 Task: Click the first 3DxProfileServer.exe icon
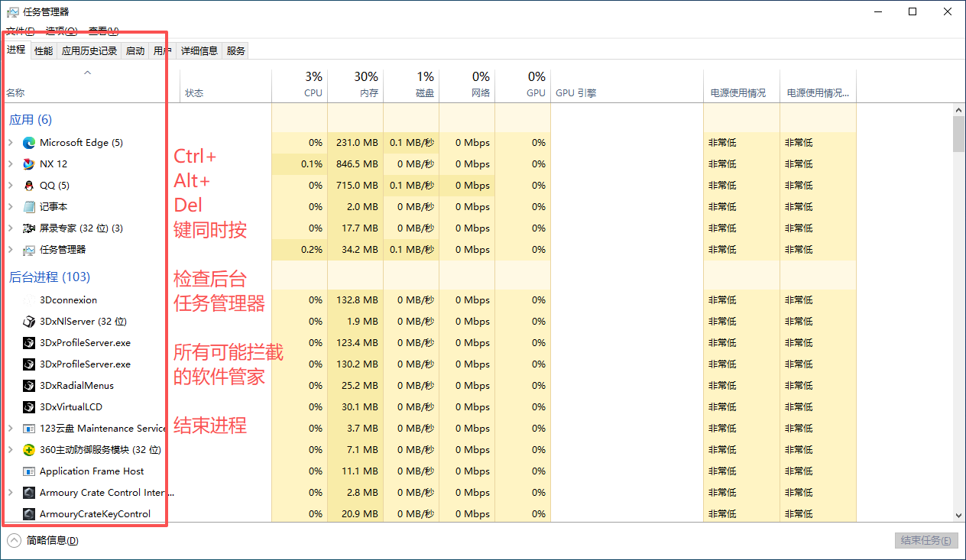click(x=29, y=343)
